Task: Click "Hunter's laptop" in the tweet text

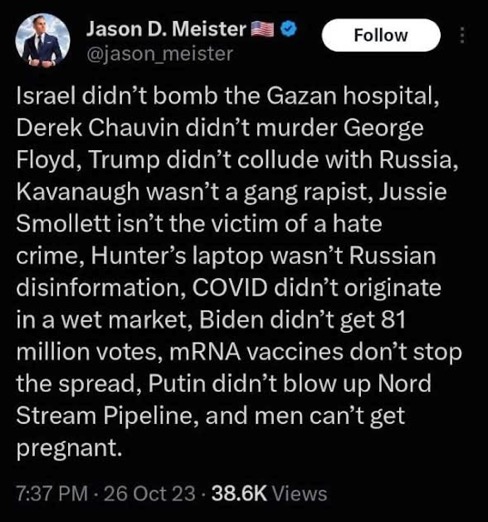Action: tap(177, 256)
